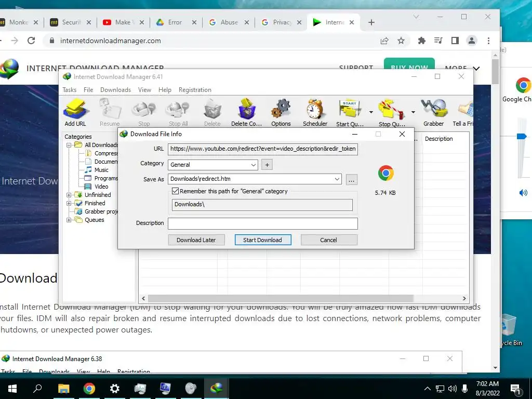The height and width of the screenshot is (399, 532).
Task: Click the Download Later button
Action: pyautogui.click(x=196, y=240)
